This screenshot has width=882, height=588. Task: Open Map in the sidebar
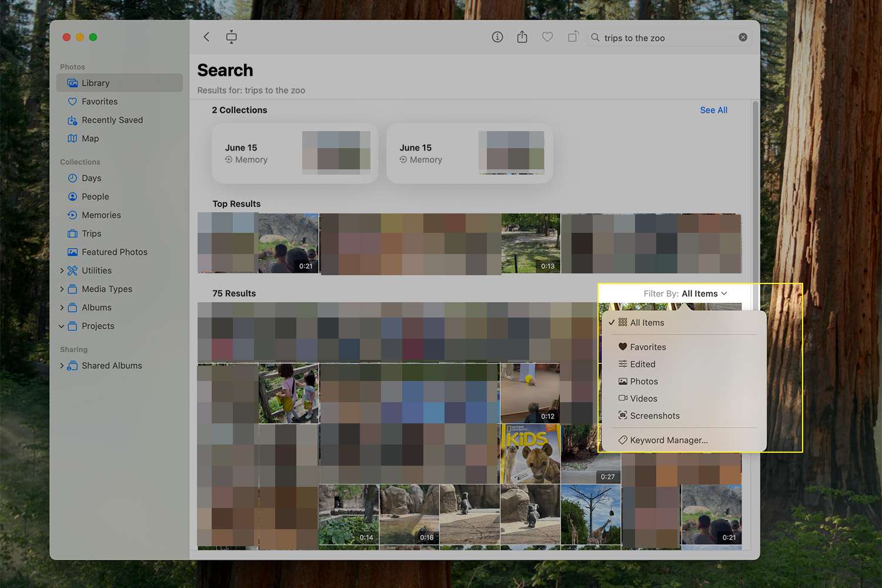pos(90,139)
